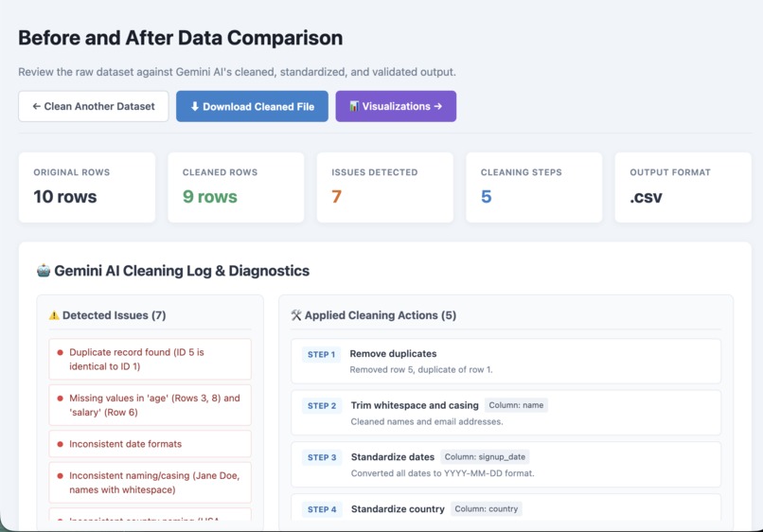Click the 'Standardize dates' step title
This screenshot has width=763, height=532.
coord(393,457)
